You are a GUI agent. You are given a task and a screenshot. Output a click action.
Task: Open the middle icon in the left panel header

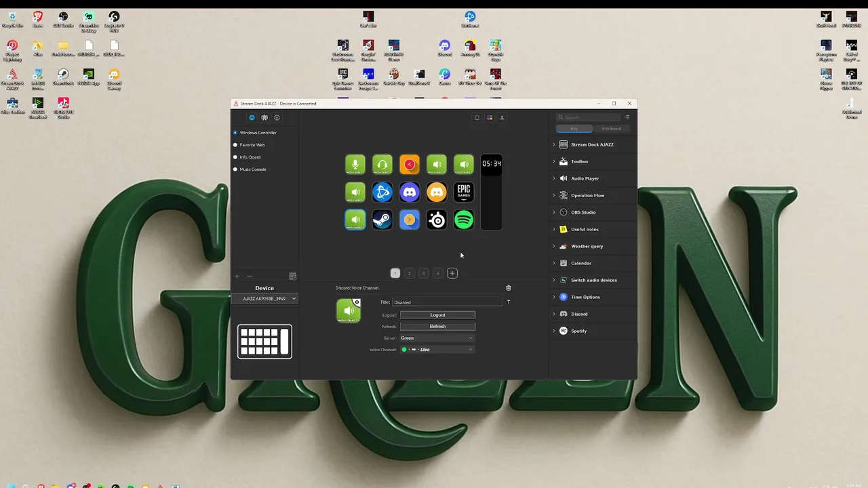point(264,117)
